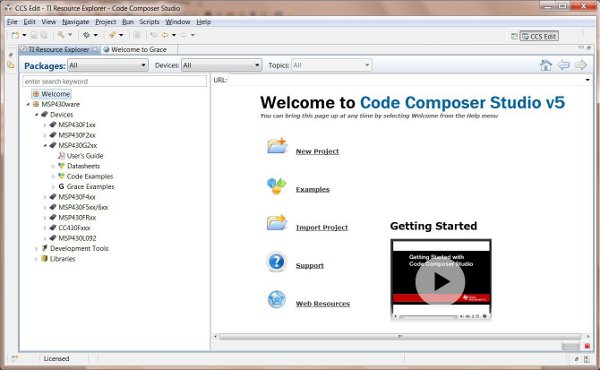Click the New file toolbar icon

[15, 35]
